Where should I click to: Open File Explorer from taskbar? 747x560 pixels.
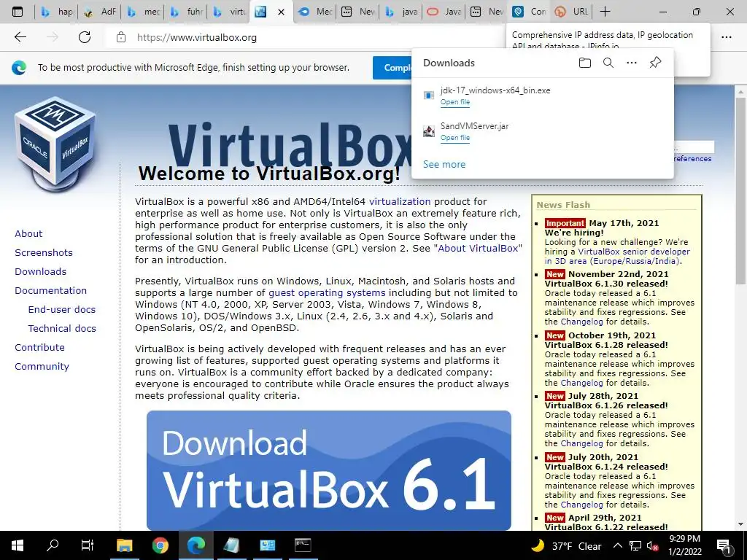click(124, 545)
